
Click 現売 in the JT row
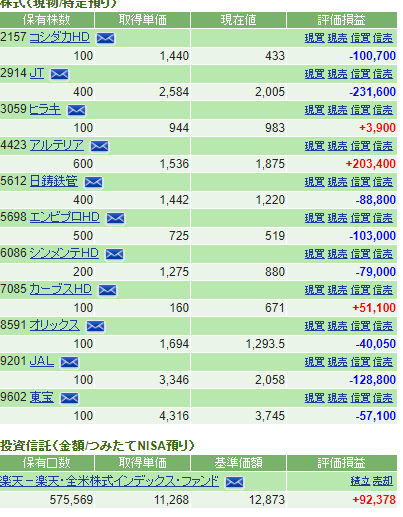[x=337, y=74]
